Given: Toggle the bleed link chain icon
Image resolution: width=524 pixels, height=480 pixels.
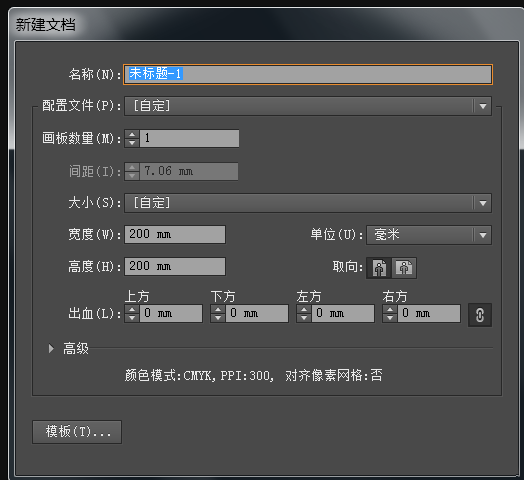Looking at the screenshot, I should pyautogui.click(x=480, y=315).
